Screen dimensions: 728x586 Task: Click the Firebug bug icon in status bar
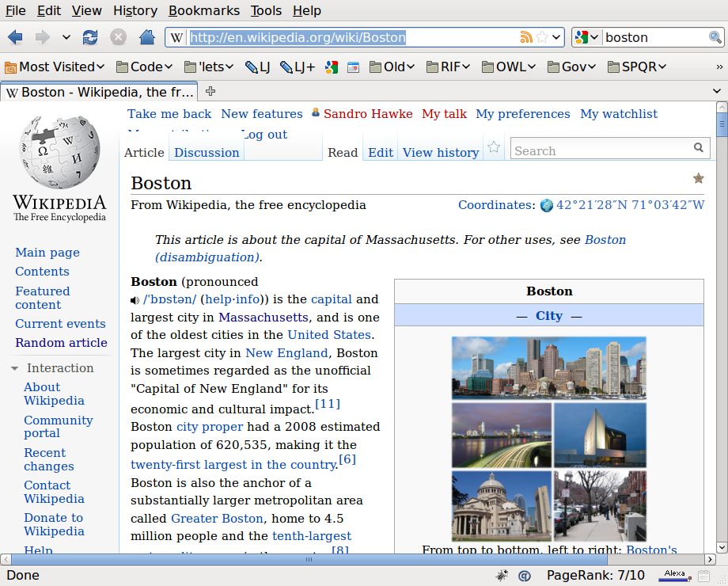pos(502,575)
